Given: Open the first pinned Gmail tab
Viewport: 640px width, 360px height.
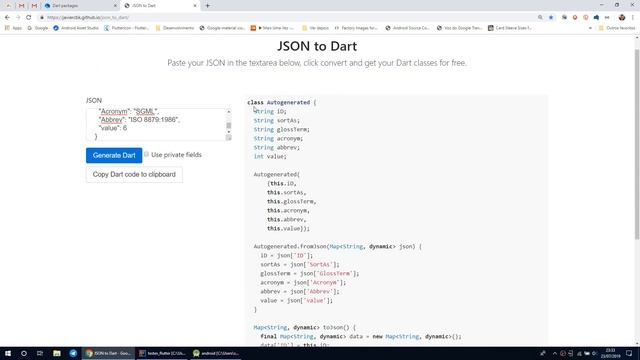Looking at the screenshot, I should (21, 6).
